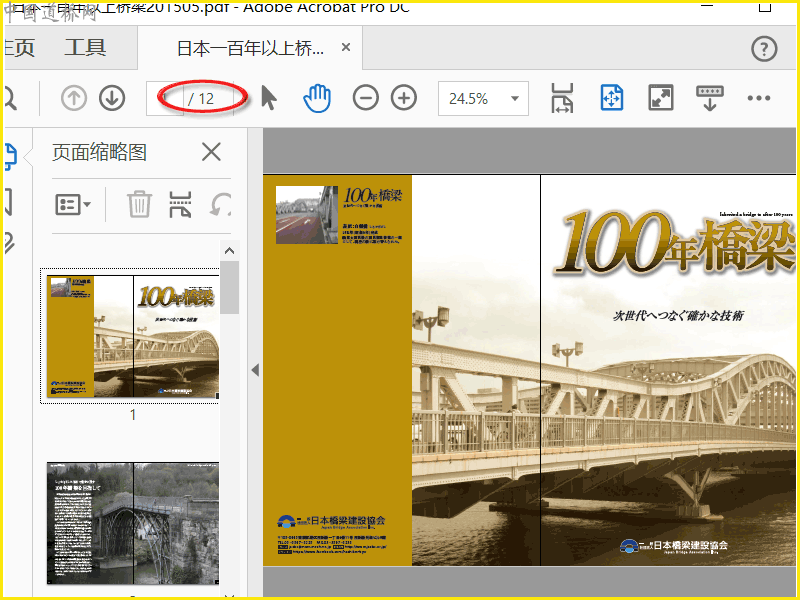Click the / 12 total pages text
The height and width of the screenshot is (600, 800).
coord(201,98)
